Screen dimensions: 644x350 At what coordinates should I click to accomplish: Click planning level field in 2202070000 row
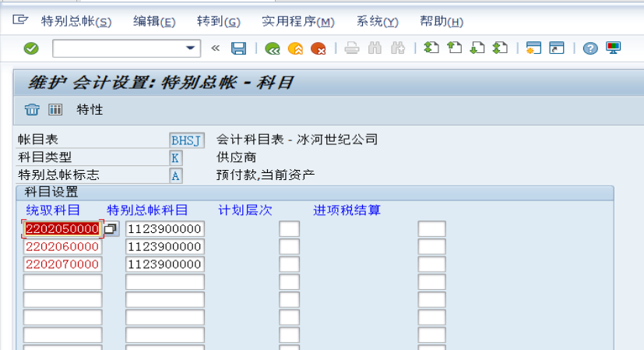point(289,264)
